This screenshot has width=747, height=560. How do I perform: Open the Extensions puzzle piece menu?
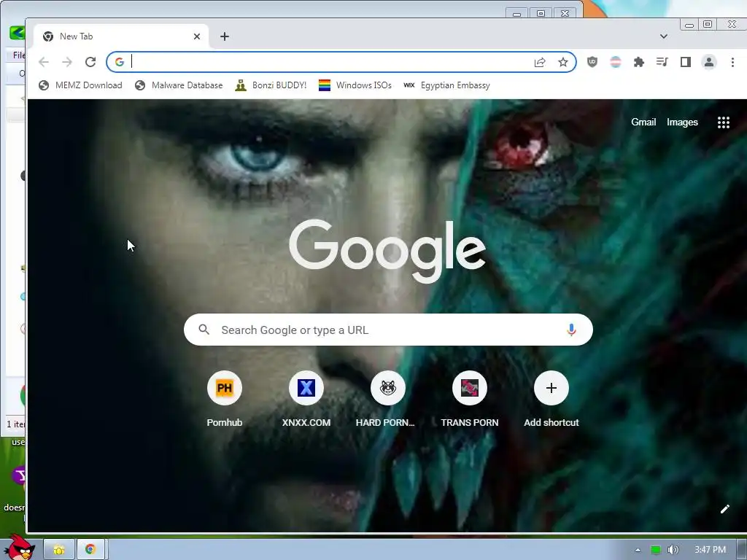pos(639,62)
